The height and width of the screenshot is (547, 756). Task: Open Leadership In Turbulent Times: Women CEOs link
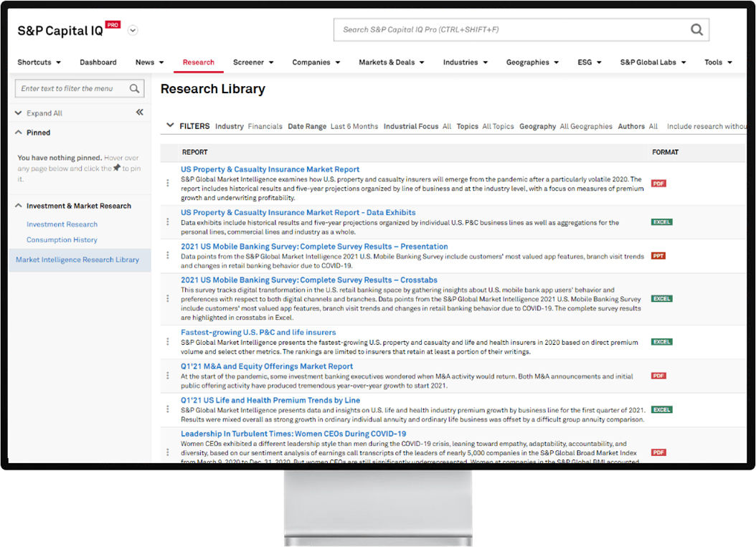pyautogui.click(x=293, y=434)
